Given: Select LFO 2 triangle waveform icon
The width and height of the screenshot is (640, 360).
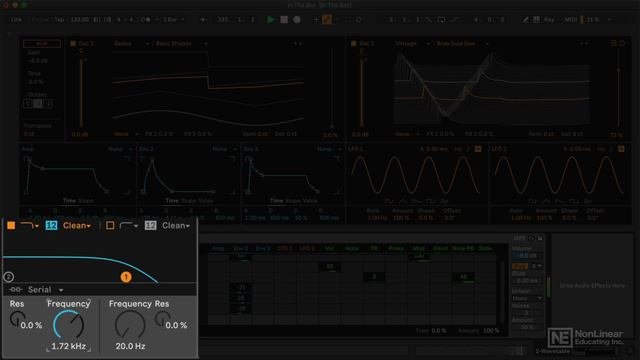Looking at the screenshot, I should click(546, 201).
